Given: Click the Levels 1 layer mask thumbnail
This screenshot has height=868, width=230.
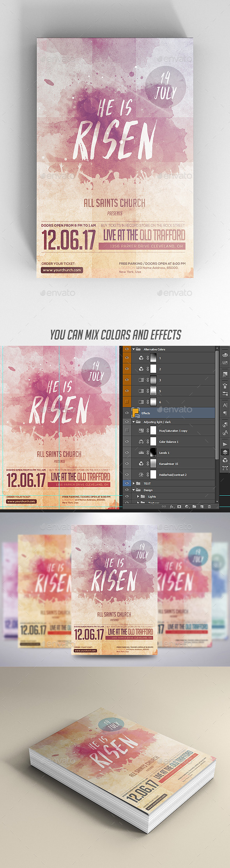Looking at the screenshot, I should 153,453.
